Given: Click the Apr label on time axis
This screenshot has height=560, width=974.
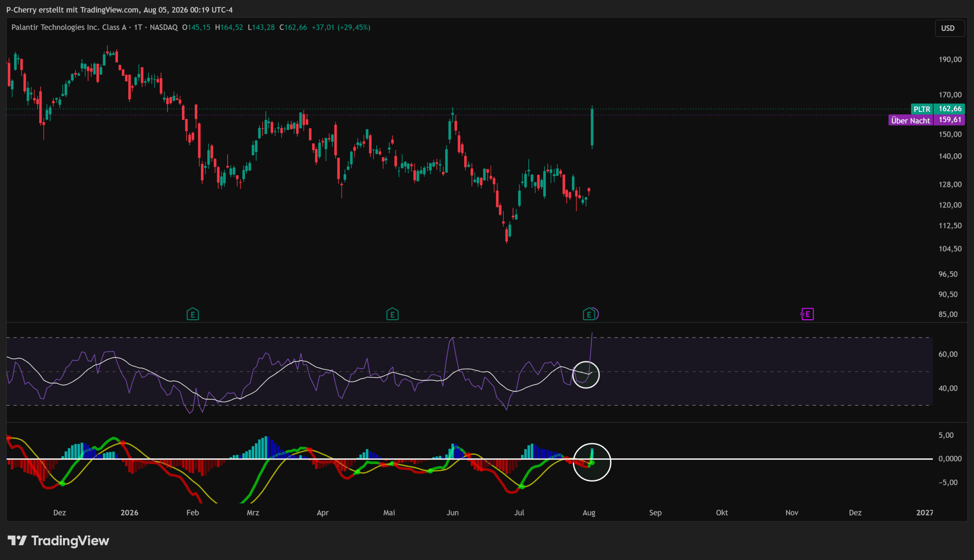Looking at the screenshot, I should coord(322,513).
